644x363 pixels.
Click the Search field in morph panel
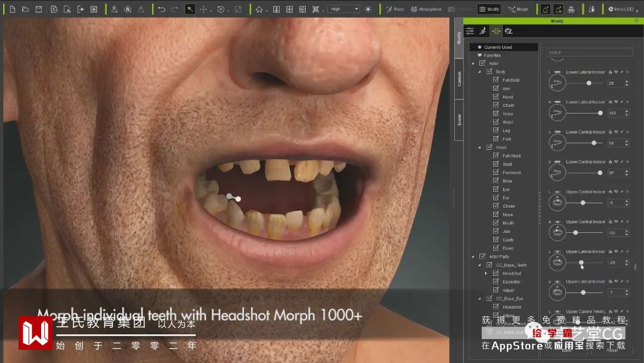click(589, 52)
